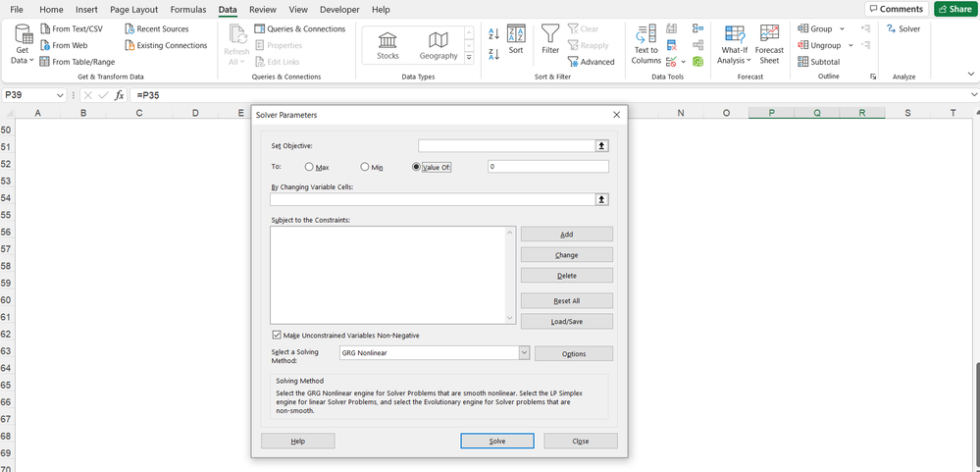
Task: Switch to the Insert tab
Action: point(86,10)
